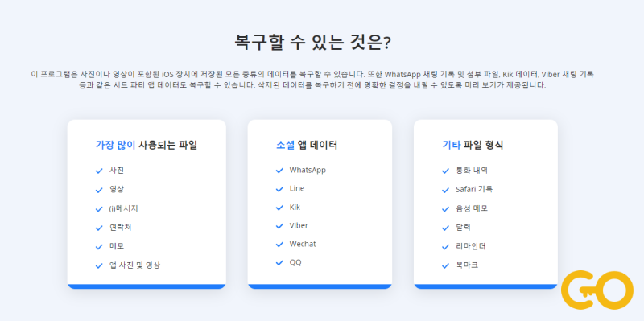644x321 pixels.
Task: Click the 메모 list item text
Action: (117, 246)
